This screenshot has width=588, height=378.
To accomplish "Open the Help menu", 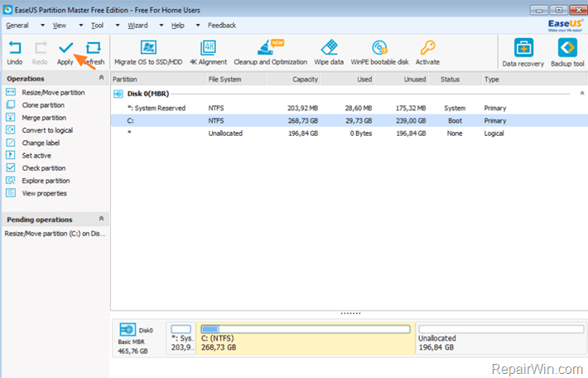I will click(x=178, y=26).
